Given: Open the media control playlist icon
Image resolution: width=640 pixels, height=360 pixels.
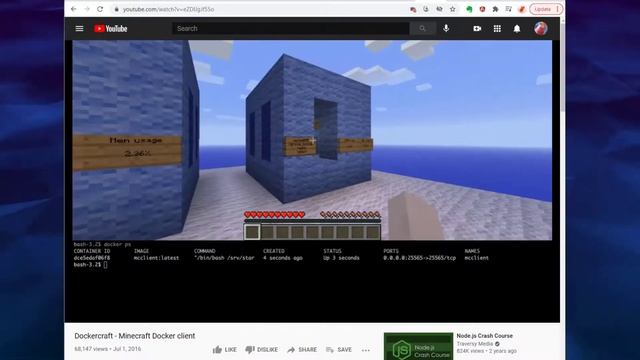Looking at the screenshot, I should (x=509, y=9).
